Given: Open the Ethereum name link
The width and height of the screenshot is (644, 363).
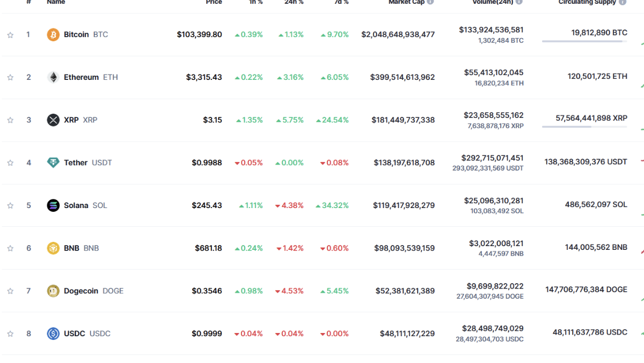Looking at the screenshot, I should (81, 77).
